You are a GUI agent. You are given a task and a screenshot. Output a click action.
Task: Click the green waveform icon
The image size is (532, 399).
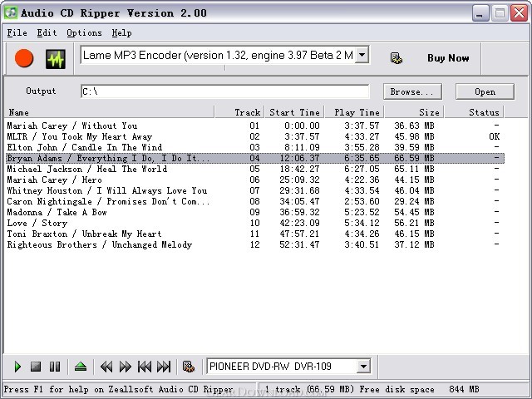pyautogui.click(x=56, y=59)
